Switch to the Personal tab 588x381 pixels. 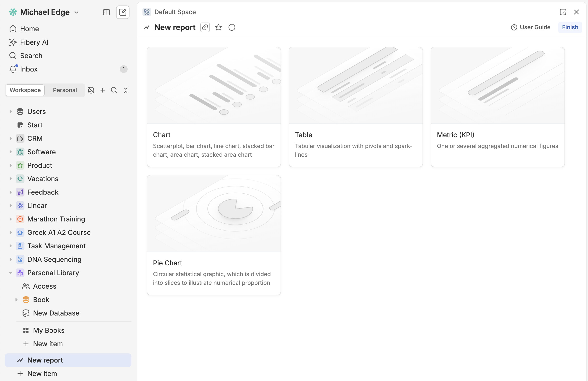coord(65,90)
